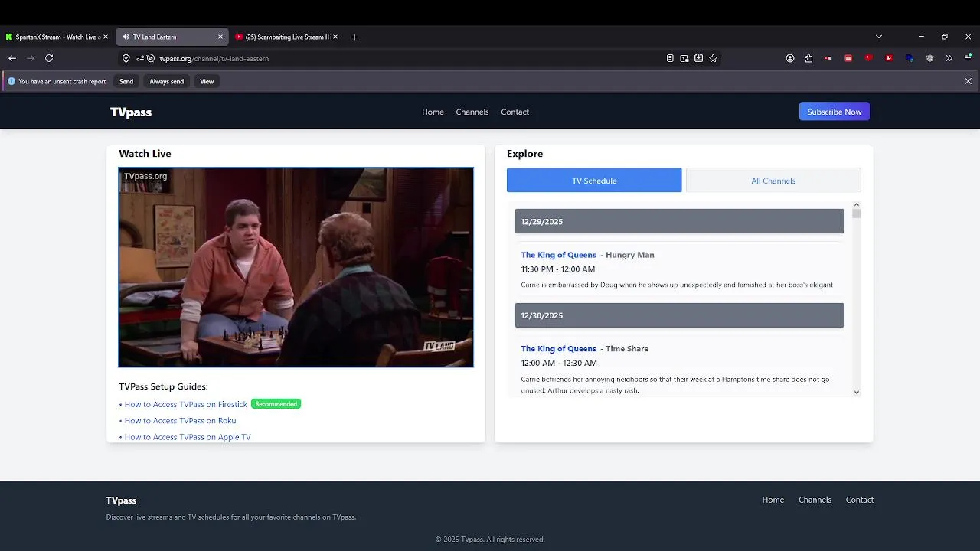Select the TV Schedule tab
980x551 pixels.
(x=594, y=181)
